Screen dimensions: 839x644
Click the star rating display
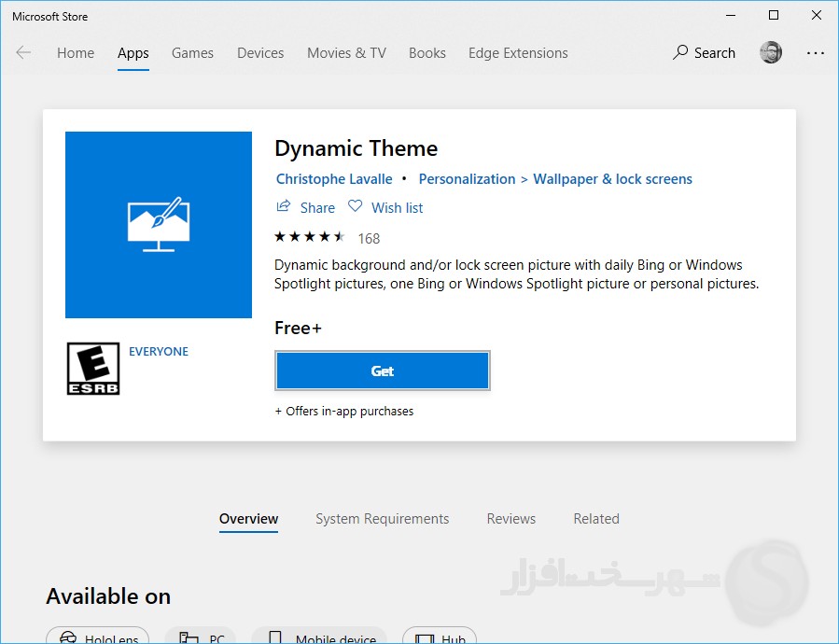click(x=310, y=237)
